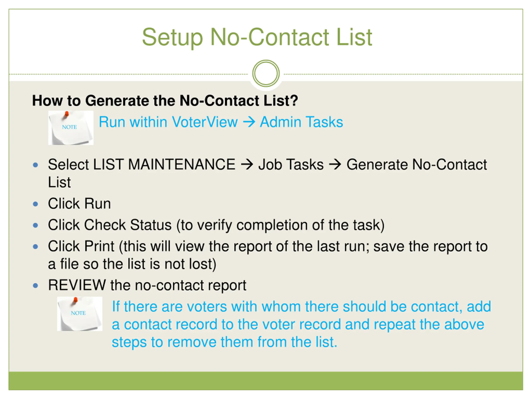Click the bullet next to Click Check Status

click(36, 225)
